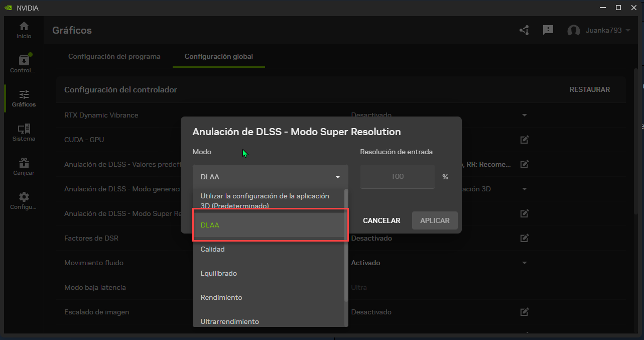644x340 pixels.
Task: Edit the Factores de DSR setting
Action: (x=525, y=238)
